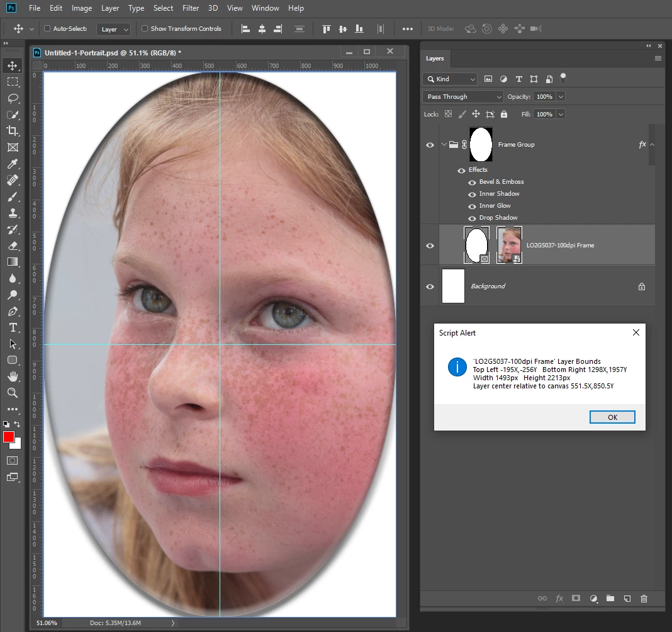Open the Layer menu

pos(110,8)
